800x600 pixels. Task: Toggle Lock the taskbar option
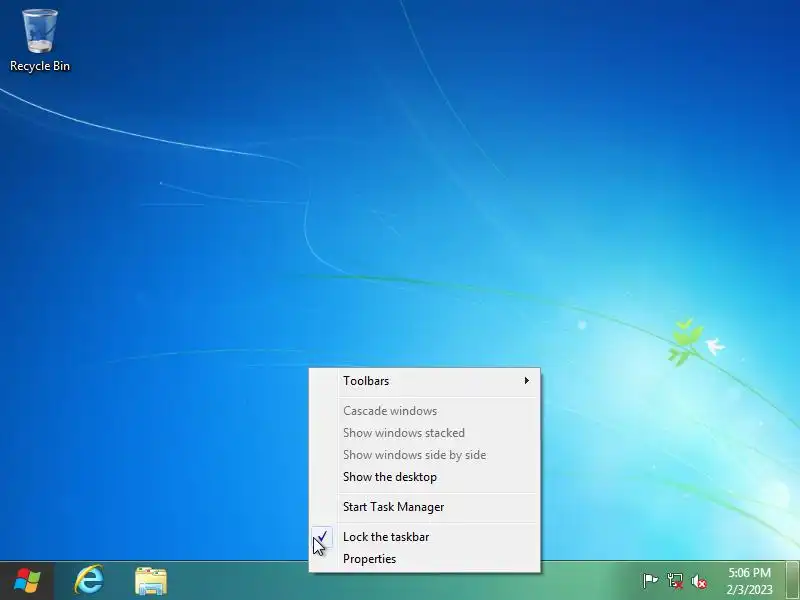(424, 537)
